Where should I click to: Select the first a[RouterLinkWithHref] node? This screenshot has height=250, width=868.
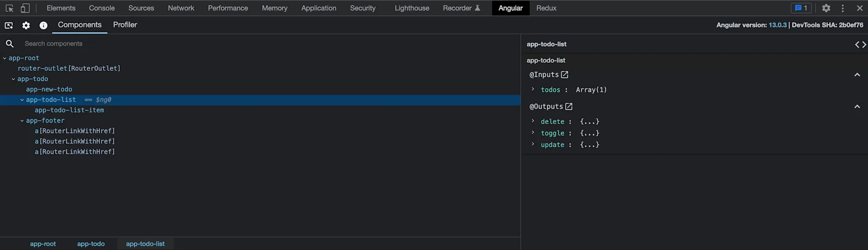click(75, 131)
